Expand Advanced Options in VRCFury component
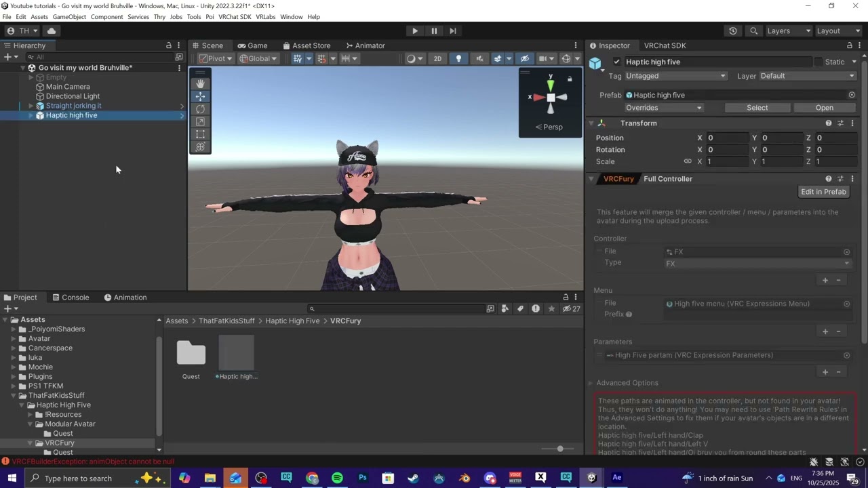This screenshot has height=488, width=868. click(x=591, y=383)
